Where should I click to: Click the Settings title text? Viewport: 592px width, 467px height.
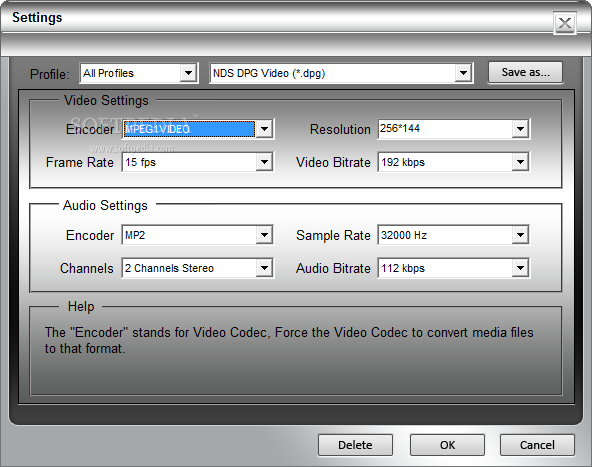pos(37,18)
